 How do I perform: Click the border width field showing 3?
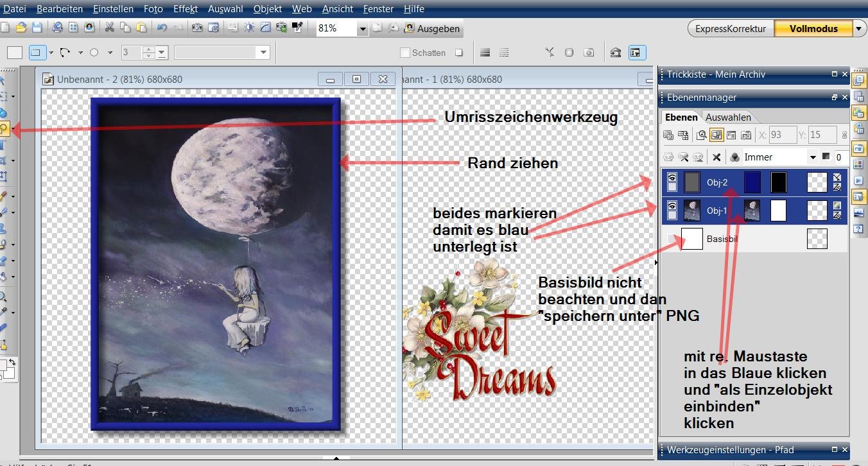pyautogui.click(x=132, y=53)
